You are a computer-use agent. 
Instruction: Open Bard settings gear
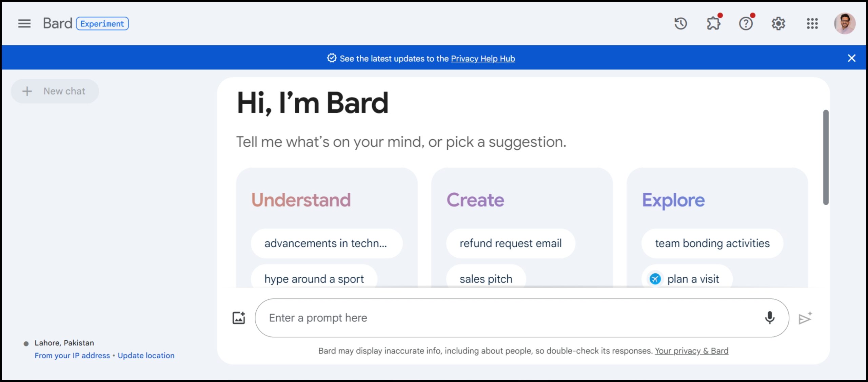(x=778, y=23)
